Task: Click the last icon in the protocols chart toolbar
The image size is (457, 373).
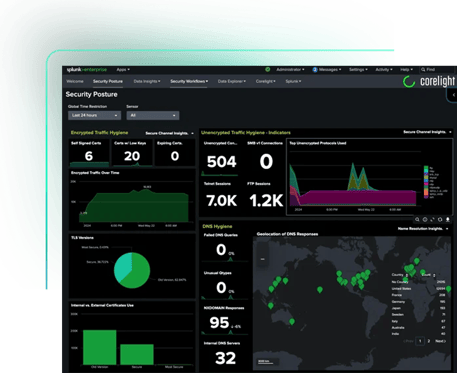Action: (448, 219)
